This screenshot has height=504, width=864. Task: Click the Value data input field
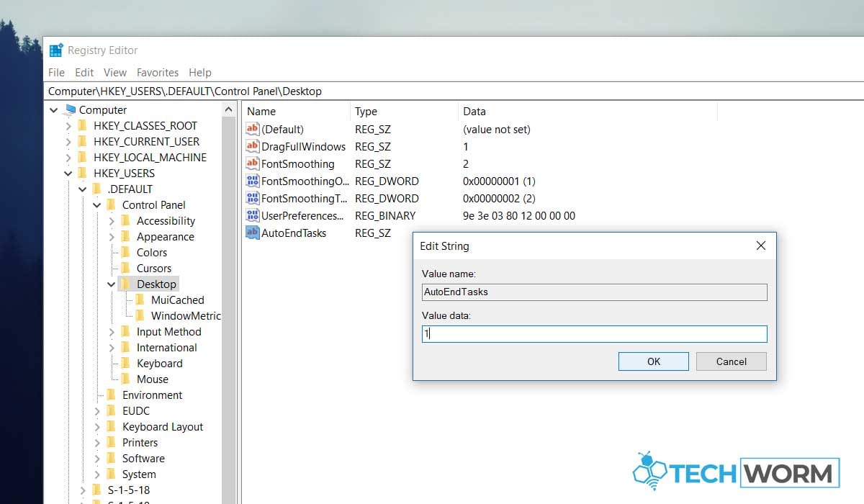[x=595, y=334]
